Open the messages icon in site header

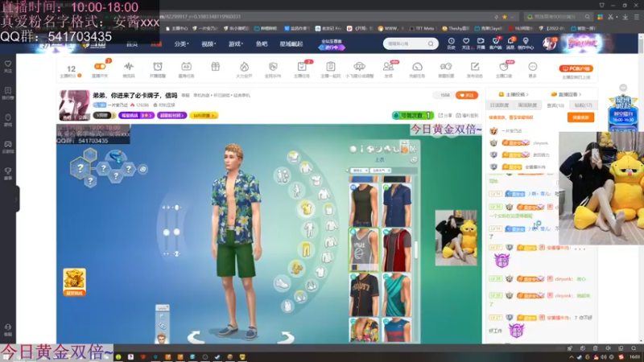(x=510, y=43)
